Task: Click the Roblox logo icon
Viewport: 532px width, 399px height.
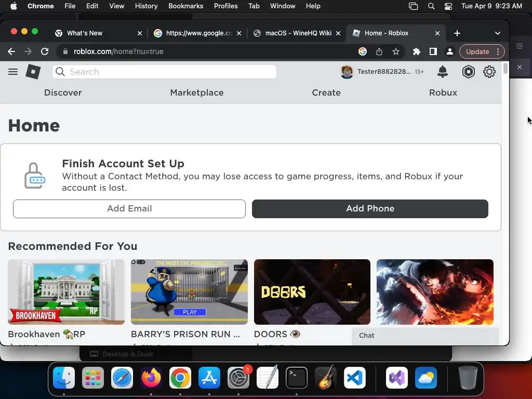Action: [33, 72]
